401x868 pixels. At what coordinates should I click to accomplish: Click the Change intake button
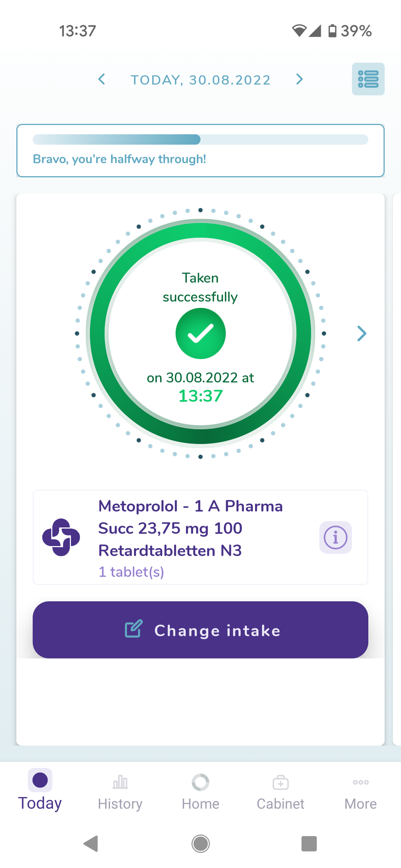coord(200,630)
